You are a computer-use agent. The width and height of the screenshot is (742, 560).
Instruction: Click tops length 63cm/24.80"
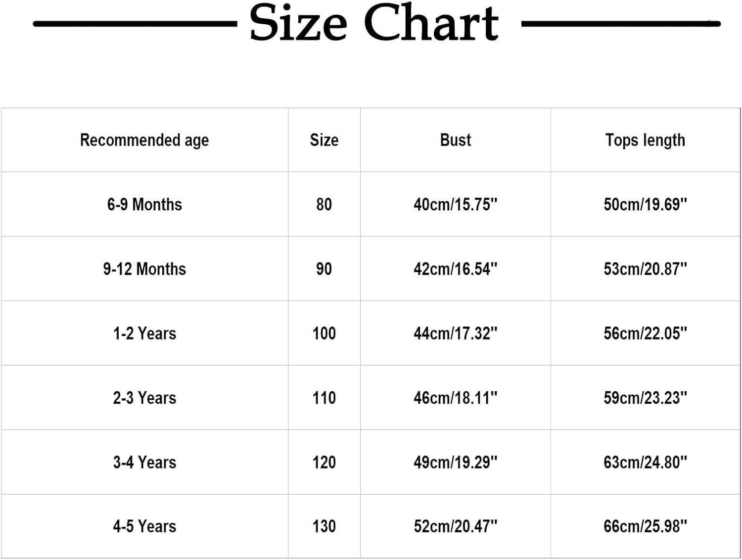[646, 462]
